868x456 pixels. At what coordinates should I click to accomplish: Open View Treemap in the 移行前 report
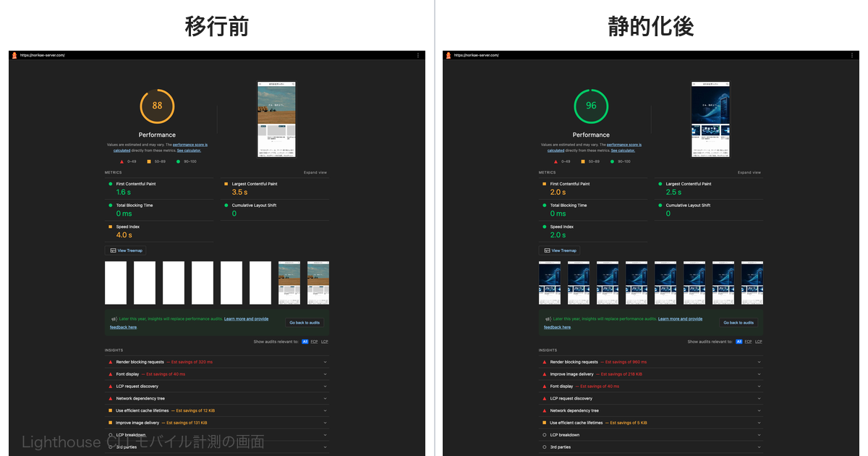click(x=126, y=250)
